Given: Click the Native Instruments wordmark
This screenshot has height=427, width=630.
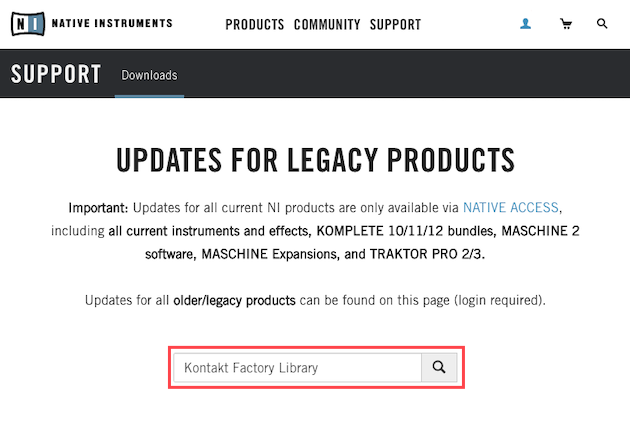Looking at the screenshot, I should 112,23.
